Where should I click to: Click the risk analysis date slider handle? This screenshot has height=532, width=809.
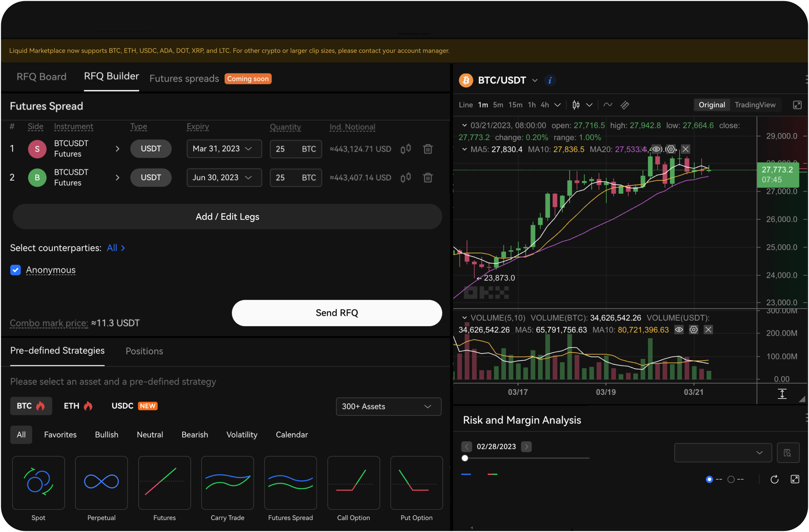(465, 458)
